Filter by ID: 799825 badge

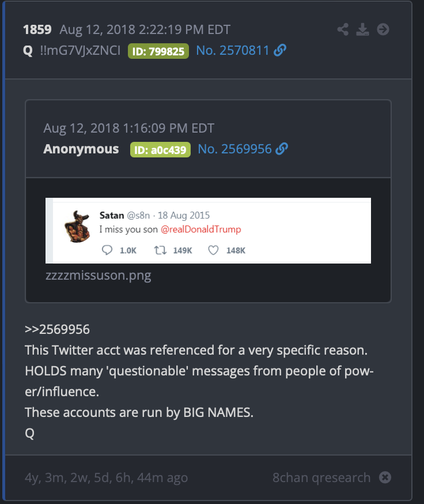[x=158, y=51]
